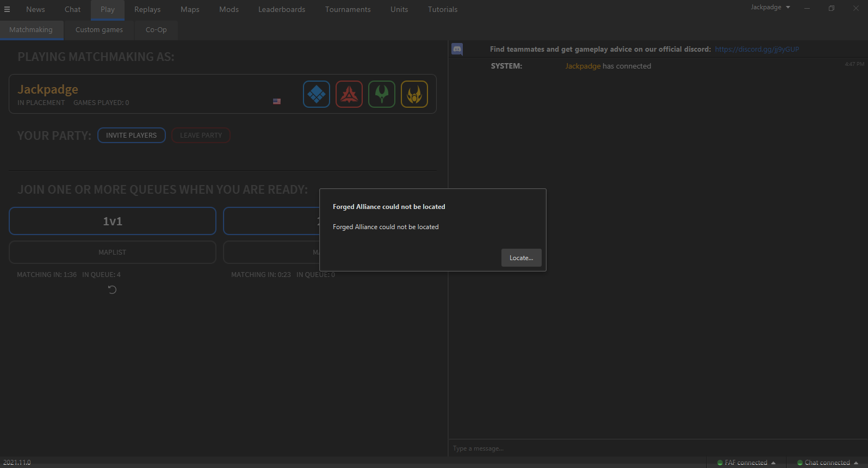Click the country flag next to Jackpadge
The height and width of the screenshot is (468, 868).
tap(277, 101)
